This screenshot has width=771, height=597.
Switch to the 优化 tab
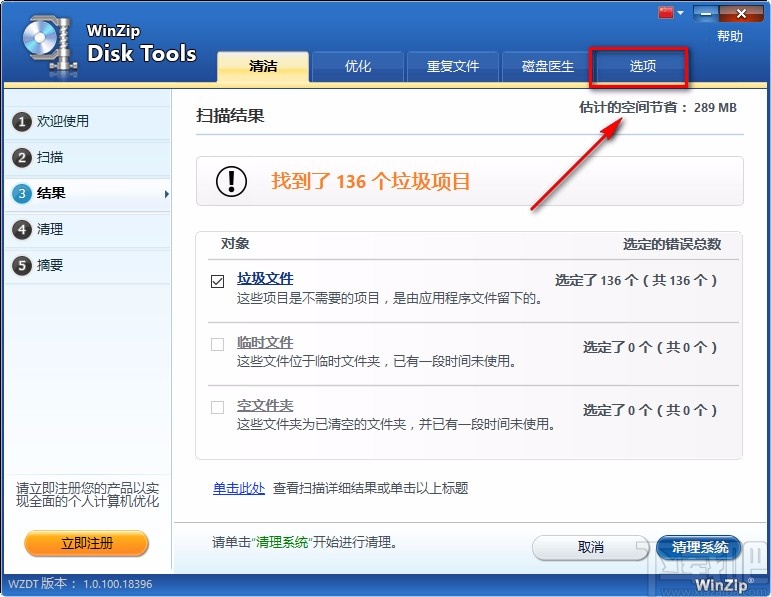pyautogui.click(x=358, y=66)
